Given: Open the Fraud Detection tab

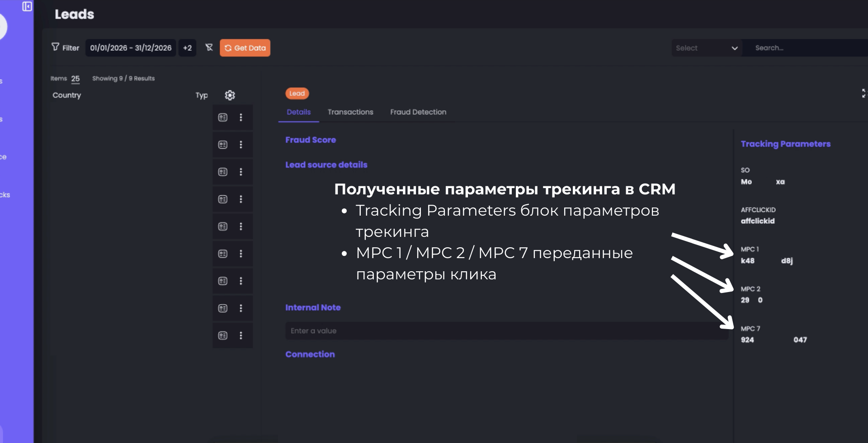Looking at the screenshot, I should pos(418,112).
